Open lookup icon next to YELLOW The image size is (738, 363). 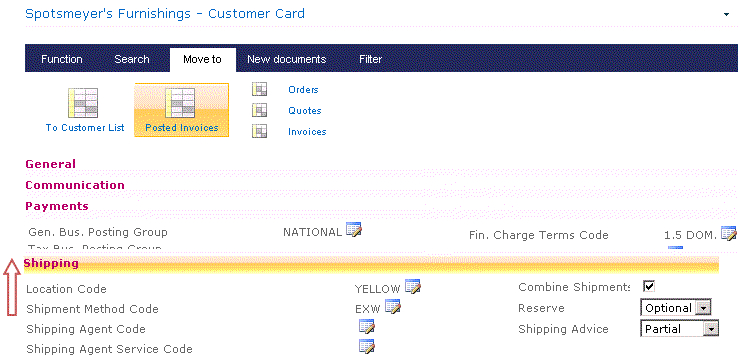coord(413,286)
